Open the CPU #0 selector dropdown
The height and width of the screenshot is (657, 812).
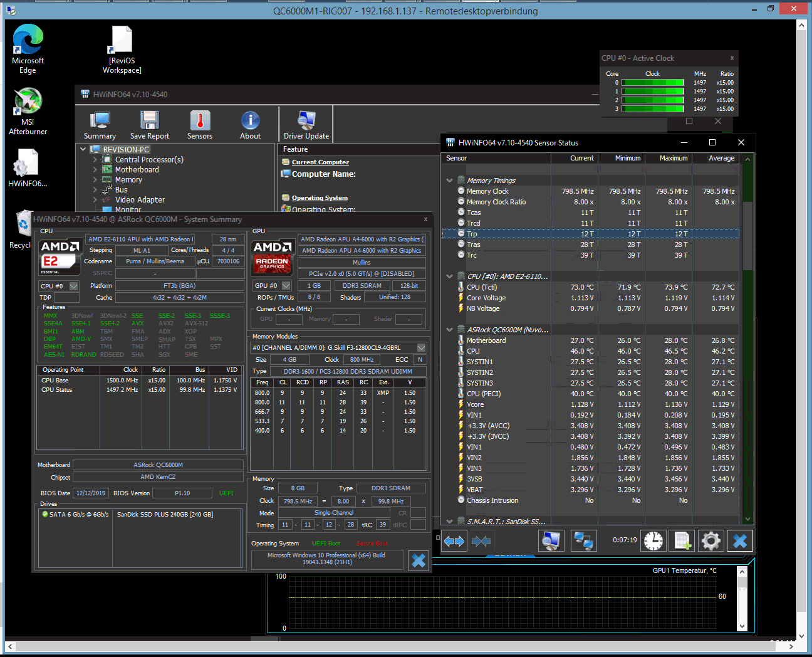tap(74, 286)
